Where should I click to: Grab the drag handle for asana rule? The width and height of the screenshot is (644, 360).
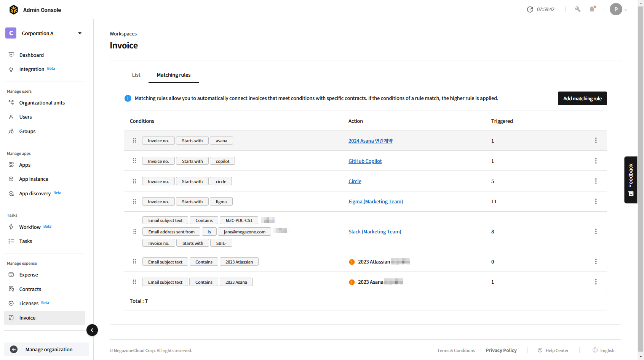[x=134, y=140]
